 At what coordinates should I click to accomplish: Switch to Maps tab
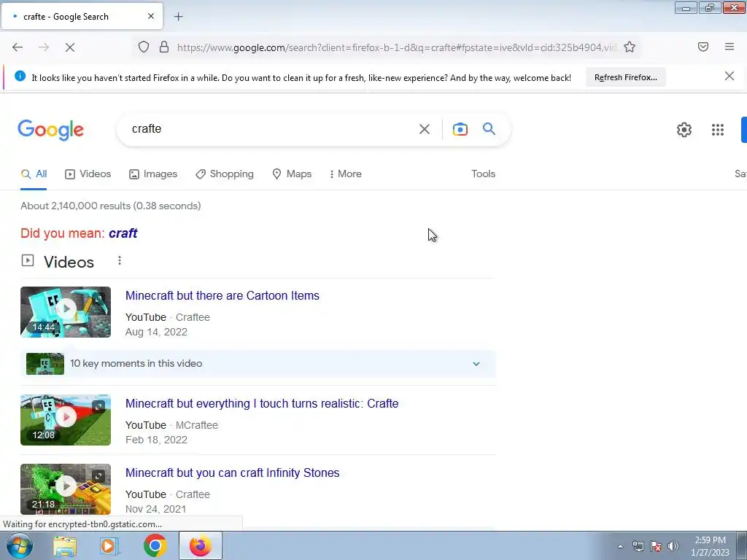(x=292, y=174)
